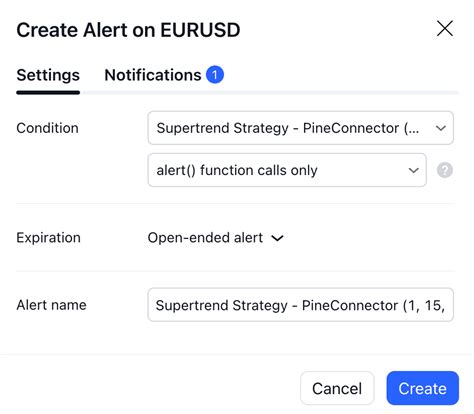Click the Create Alert on EURUSD title

pos(128,30)
